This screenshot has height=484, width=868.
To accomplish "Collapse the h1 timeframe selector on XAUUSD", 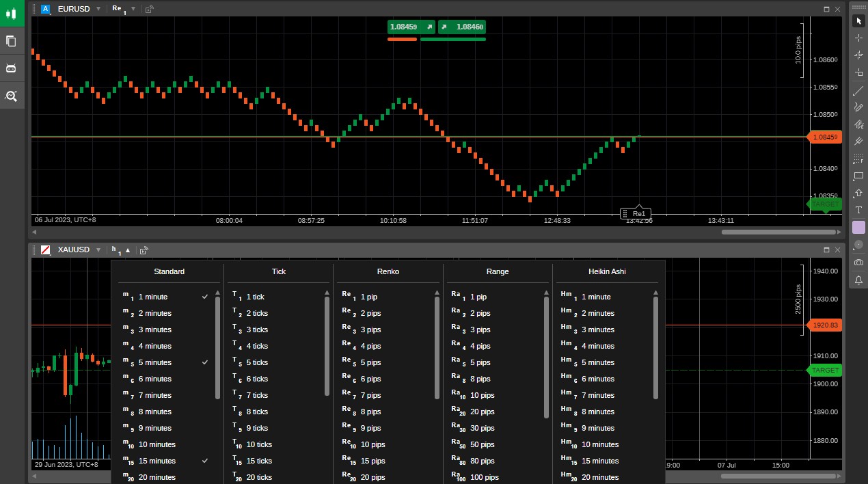I will pos(127,250).
